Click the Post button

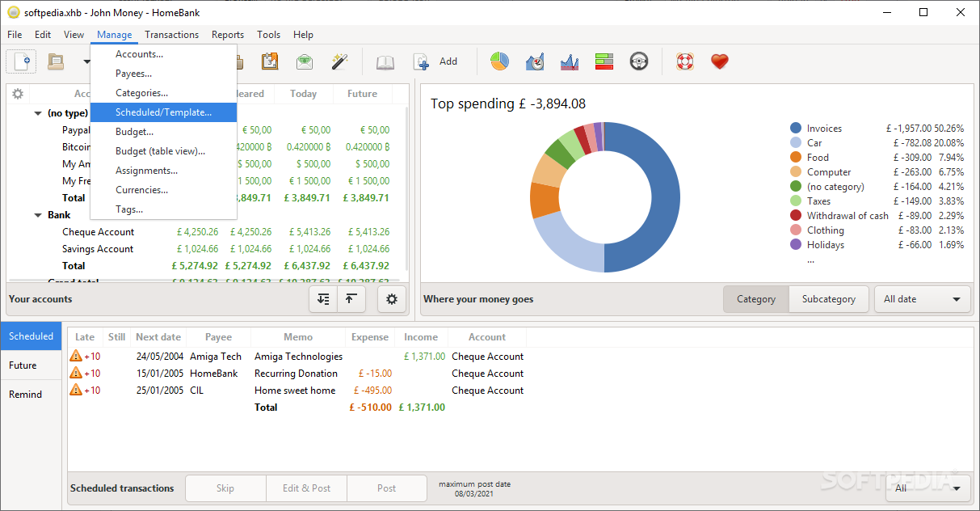click(x=387, y=488)
